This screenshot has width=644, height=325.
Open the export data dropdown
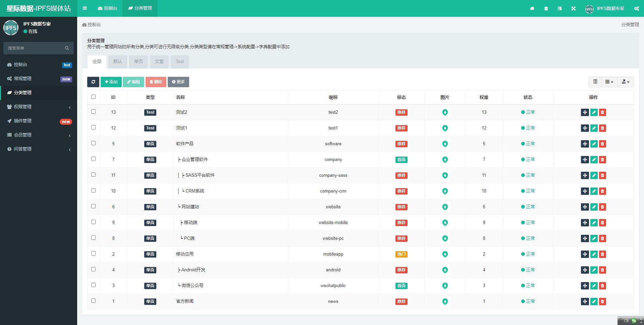[626, 82]
